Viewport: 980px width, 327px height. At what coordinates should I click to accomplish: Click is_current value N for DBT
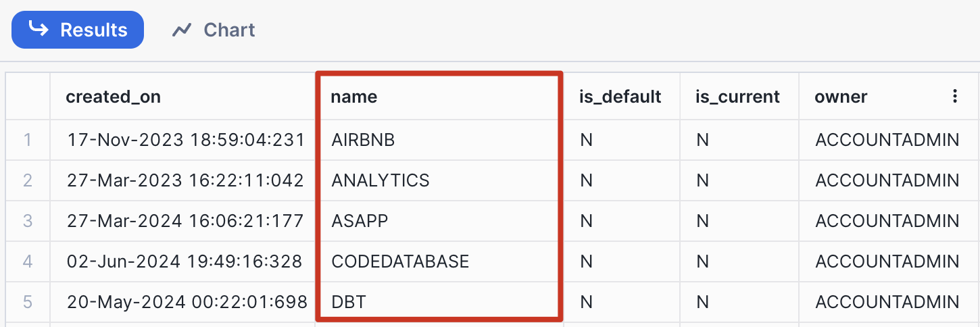pos(702,301)
